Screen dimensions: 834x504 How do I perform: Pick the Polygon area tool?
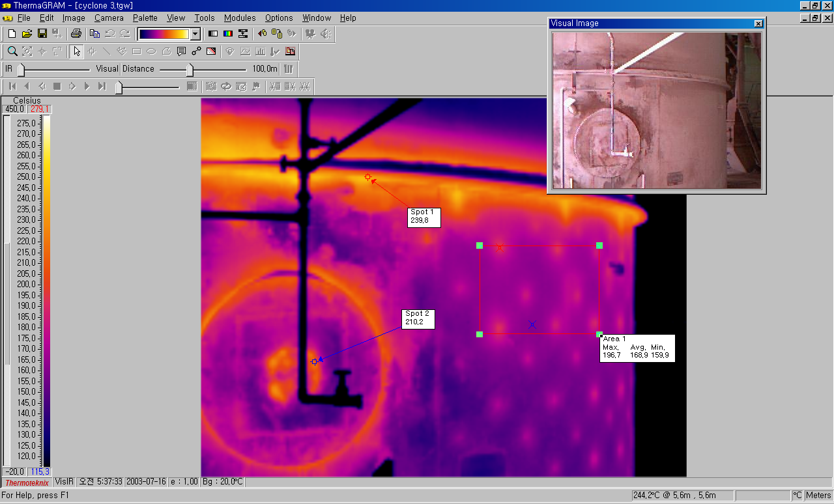tap(166, 51)
